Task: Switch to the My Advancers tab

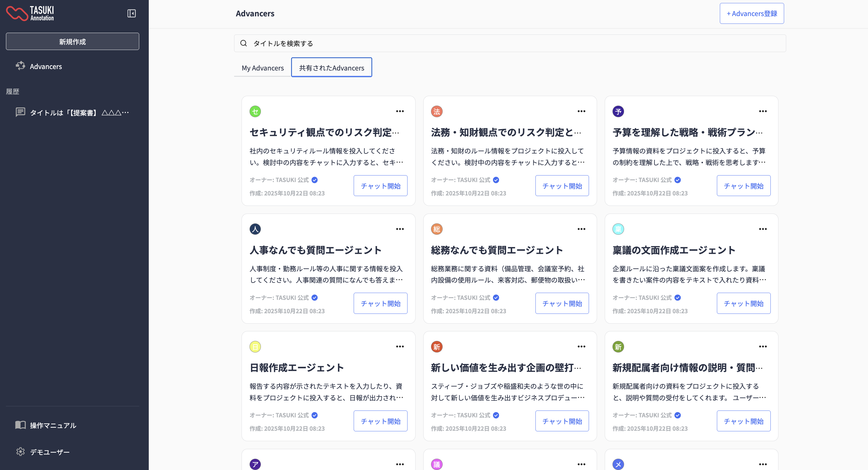Action: click(262, 68)
